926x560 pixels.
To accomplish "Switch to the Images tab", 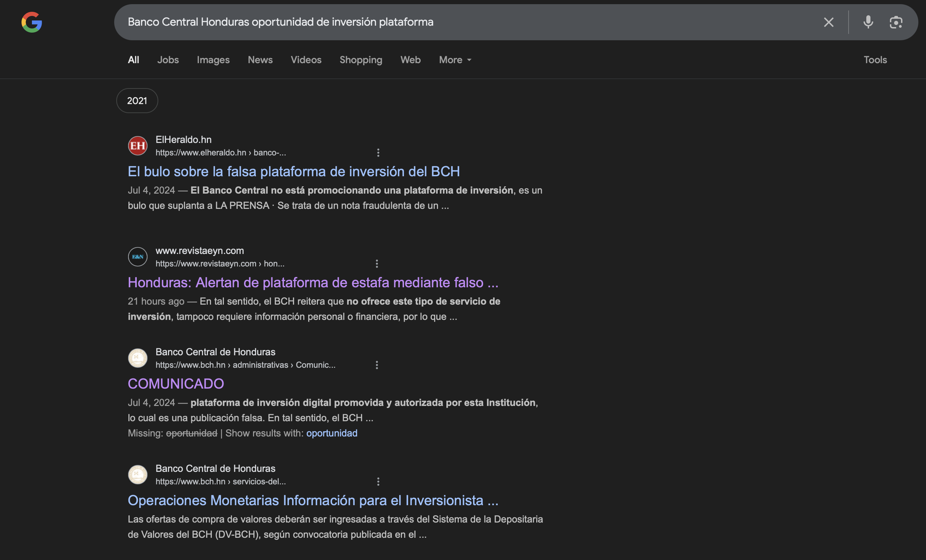I will (213, 60).
